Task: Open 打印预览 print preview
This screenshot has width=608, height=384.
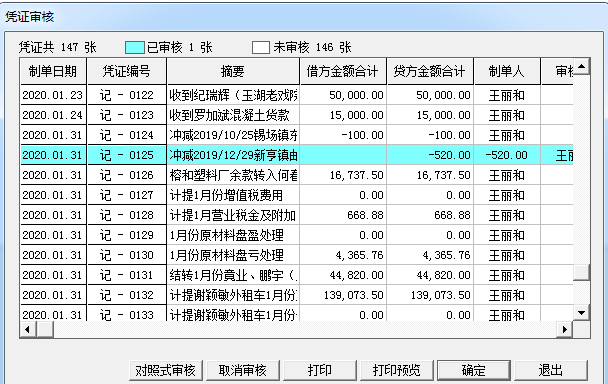Action: [x=397, y=370]
